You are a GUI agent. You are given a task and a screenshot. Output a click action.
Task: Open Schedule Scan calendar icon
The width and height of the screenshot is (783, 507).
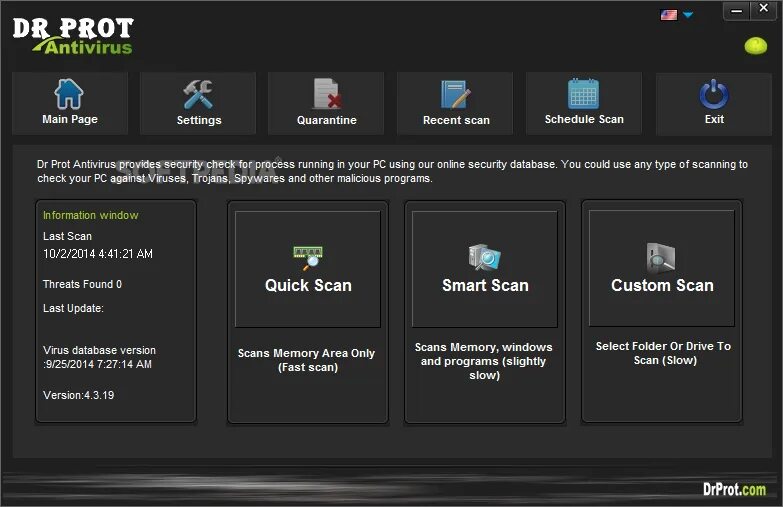(583, 93)
